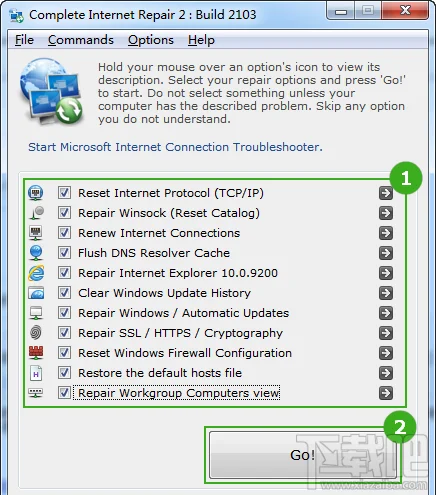Toggle Repair Windows / Automatic Updates checkbox
Viewport: 436px width, 495px height.
[64, 313]
